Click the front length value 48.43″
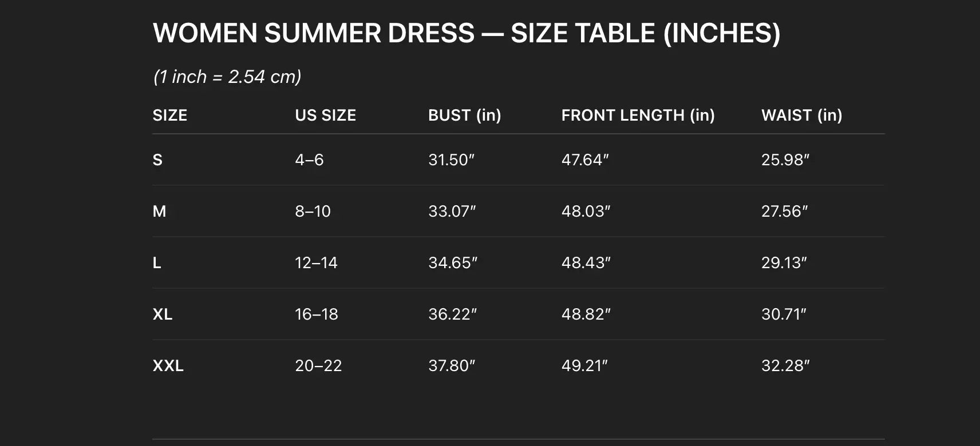980x446 pixels. point(586,263)
